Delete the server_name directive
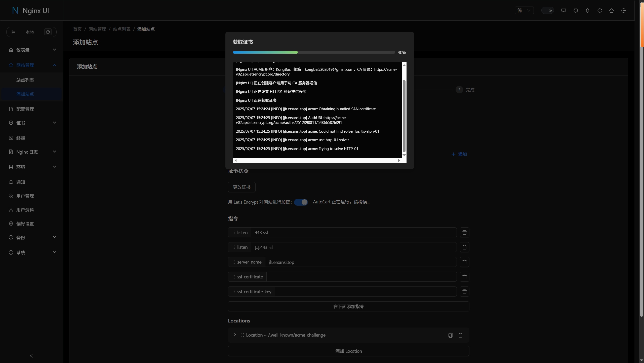This screenshot has width=644, height=363. coord(464,262)
